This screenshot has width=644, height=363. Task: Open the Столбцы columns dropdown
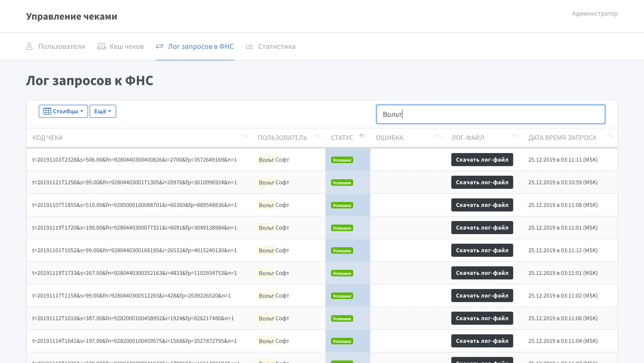(63, 111)
